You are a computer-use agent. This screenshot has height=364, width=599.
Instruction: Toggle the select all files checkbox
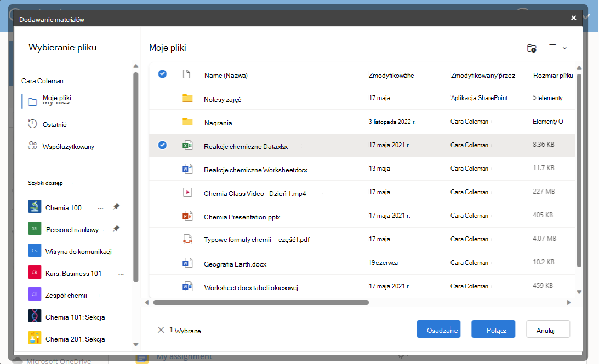pyautogui.click(x=162, y=74)
